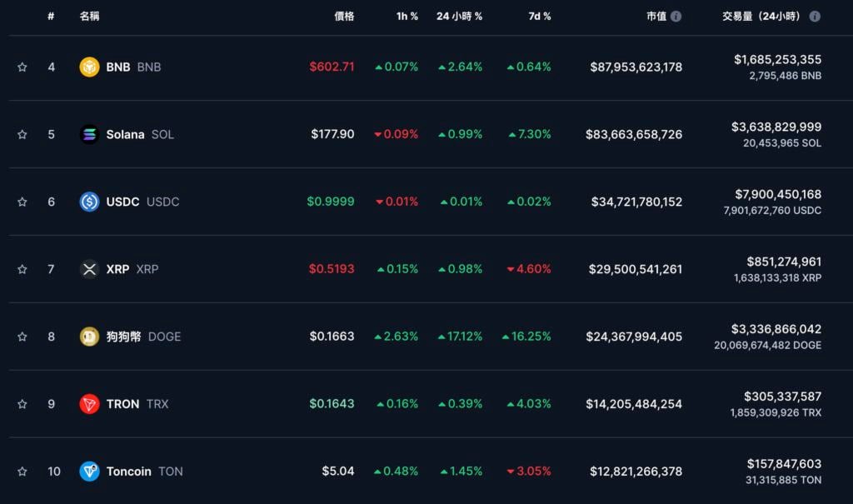Open the 狗狗幣 DOGE name link
Screen dimensions: 853x504
point(124,337)
